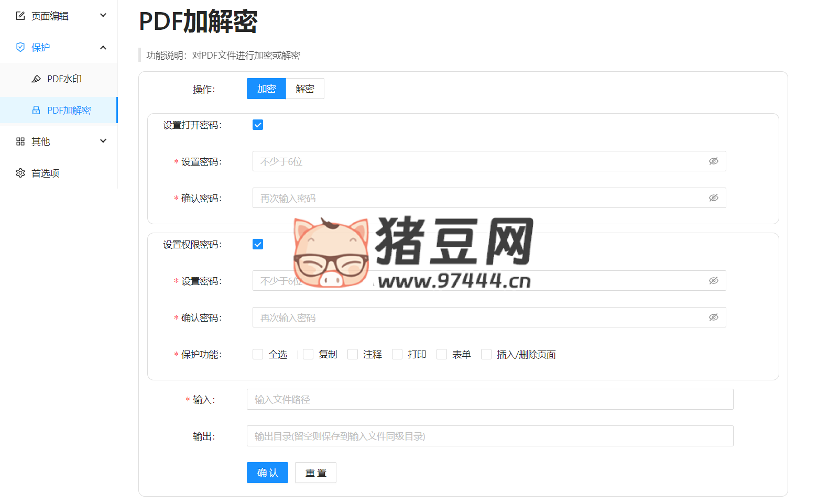Show password in open password 确认密码 field
Screen dimensions: 829x504
713,198
